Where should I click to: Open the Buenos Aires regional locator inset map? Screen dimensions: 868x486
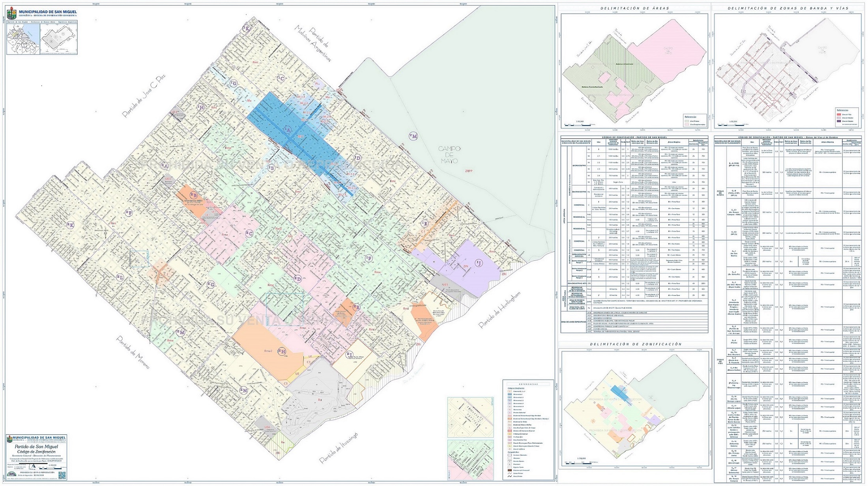[x=23, y=38]
